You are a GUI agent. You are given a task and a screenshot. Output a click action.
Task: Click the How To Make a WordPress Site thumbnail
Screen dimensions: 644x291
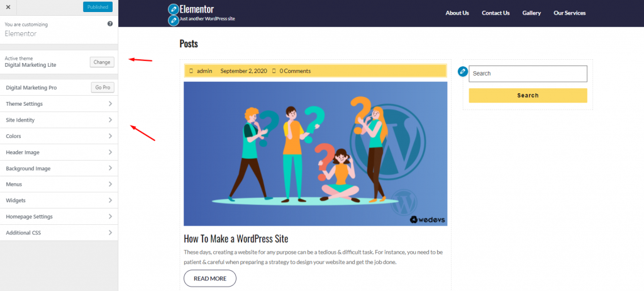click(316, 154)
